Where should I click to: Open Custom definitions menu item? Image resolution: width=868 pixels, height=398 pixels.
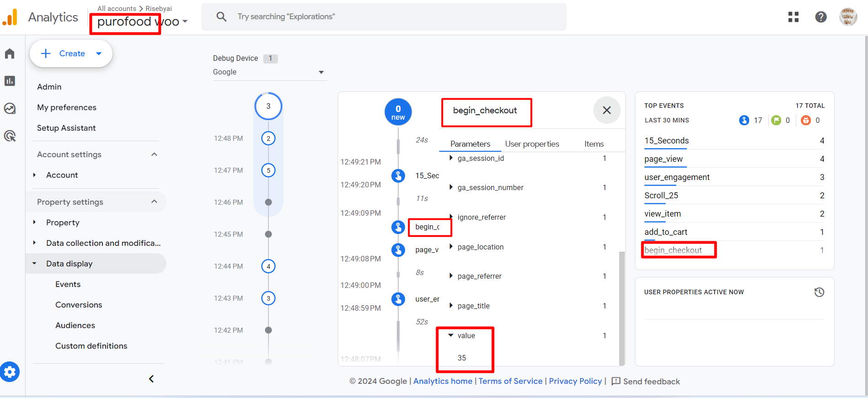(91, 346)
